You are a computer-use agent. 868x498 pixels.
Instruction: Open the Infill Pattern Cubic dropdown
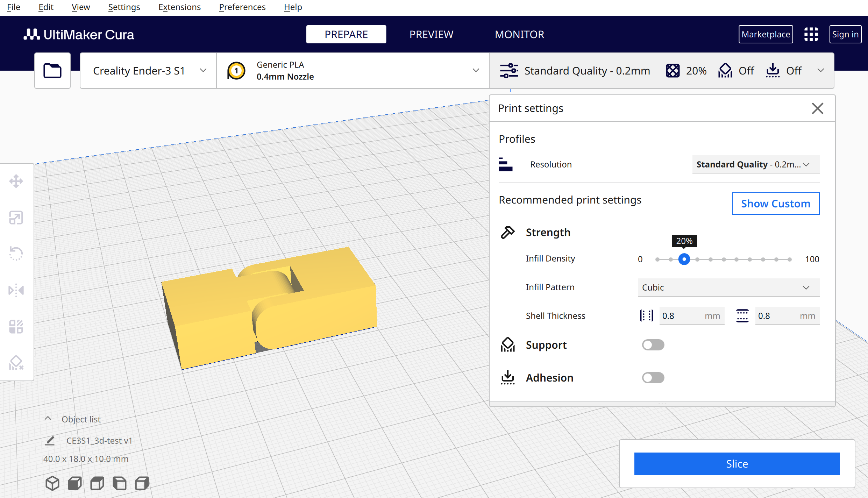click(x=728, y=287)
